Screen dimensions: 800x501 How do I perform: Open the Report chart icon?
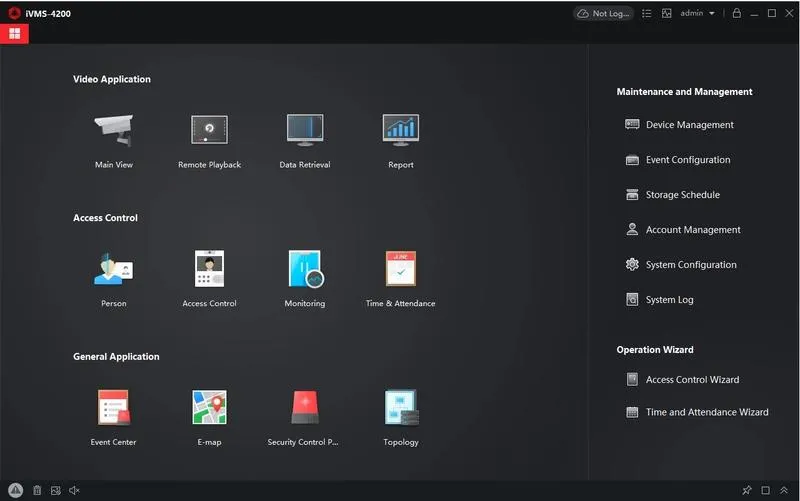point(400,130)
